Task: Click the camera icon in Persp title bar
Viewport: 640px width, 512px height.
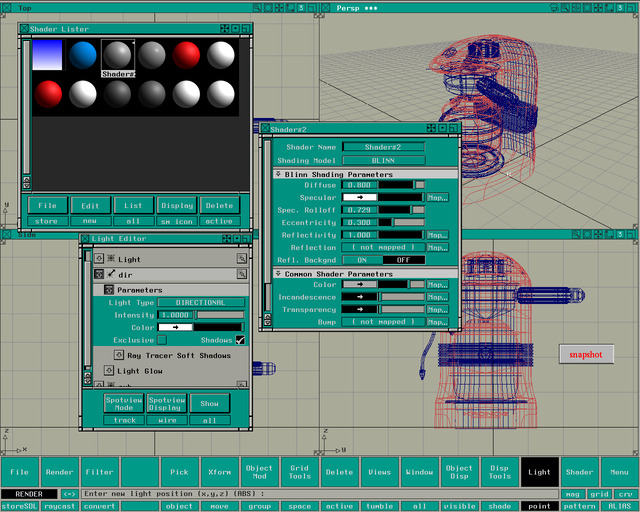Action: (x=554, y=7)
